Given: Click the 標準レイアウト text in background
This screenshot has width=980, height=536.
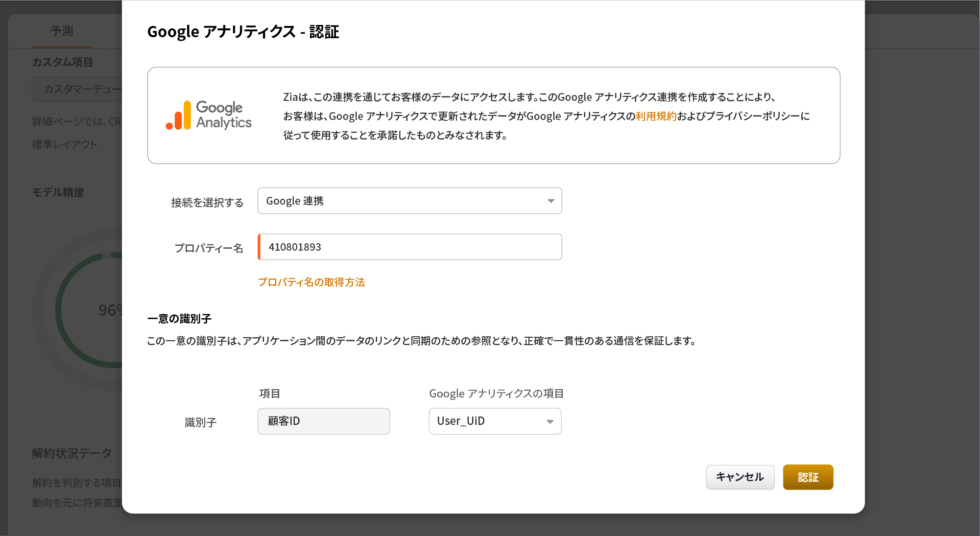Looking at the screenshot, I should (x=65, y=144).
